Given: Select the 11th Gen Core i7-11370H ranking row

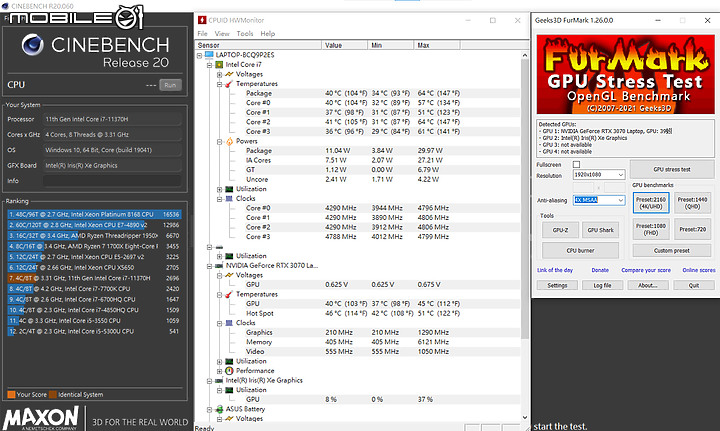Looking at the screenshot, I should point(94,278).
